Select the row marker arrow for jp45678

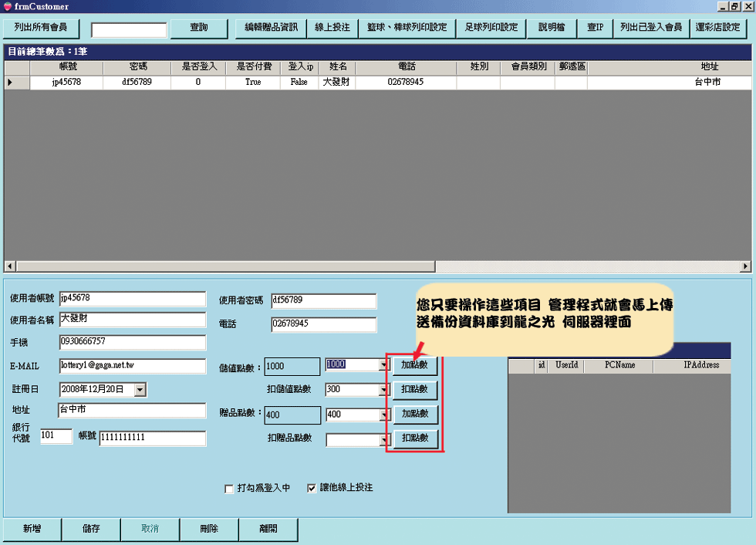10,82
